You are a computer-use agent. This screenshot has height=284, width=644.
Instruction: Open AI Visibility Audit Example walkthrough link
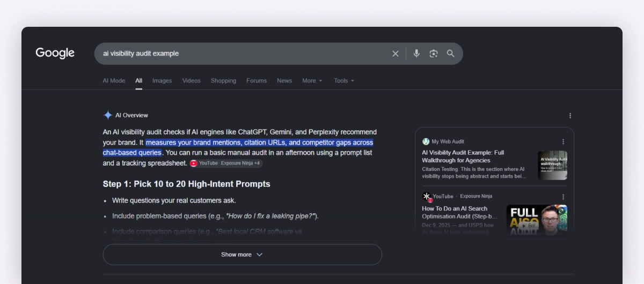coord(464,156)
